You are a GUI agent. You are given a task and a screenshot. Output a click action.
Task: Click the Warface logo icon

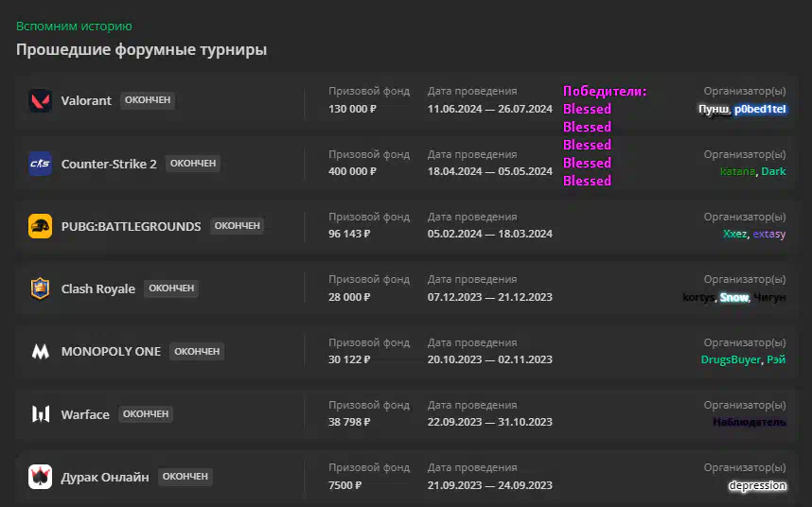point(40,414)
